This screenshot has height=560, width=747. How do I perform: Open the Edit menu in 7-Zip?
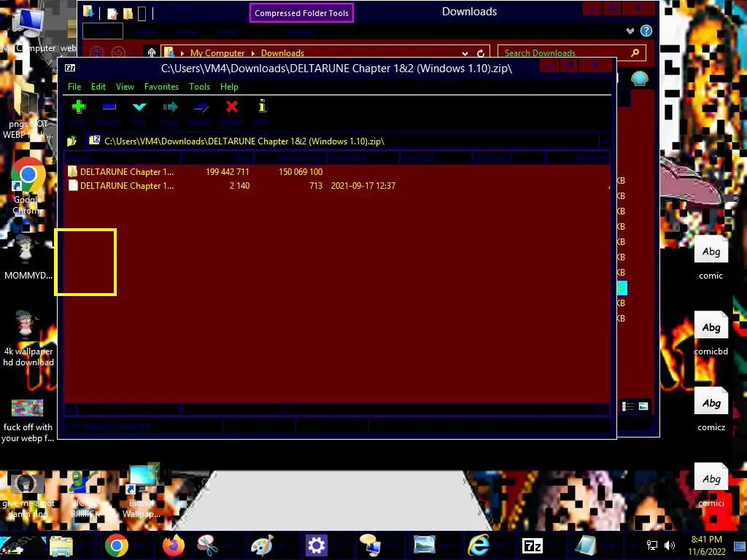(x=98, y=87)
